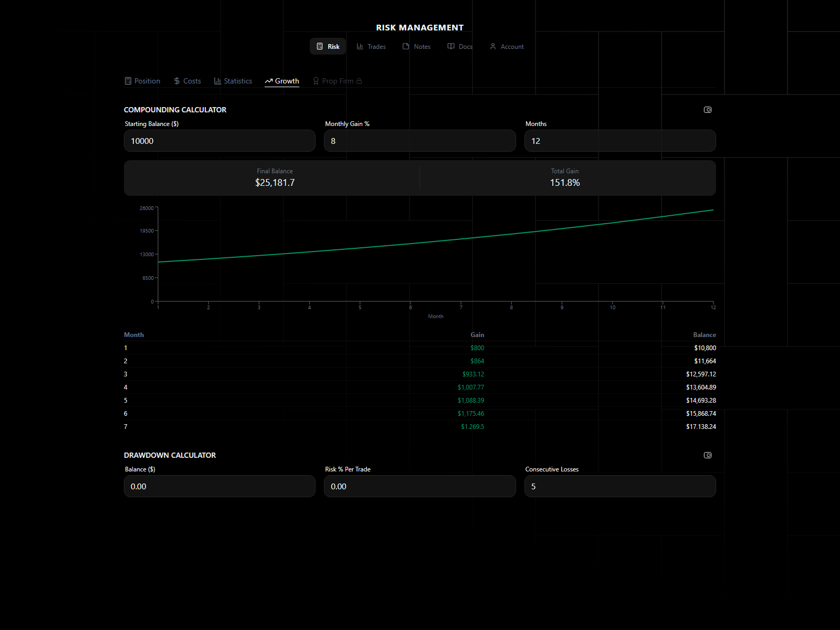Viewport: 840px width, 630px height.
Task: Click the Statistics bar chart icon
Action: [x=218, y=81]
